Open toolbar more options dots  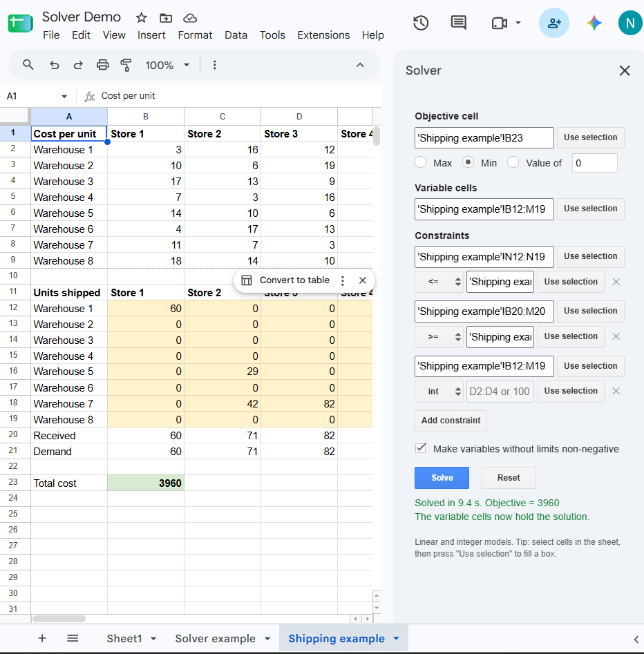[x=214, y=65]
